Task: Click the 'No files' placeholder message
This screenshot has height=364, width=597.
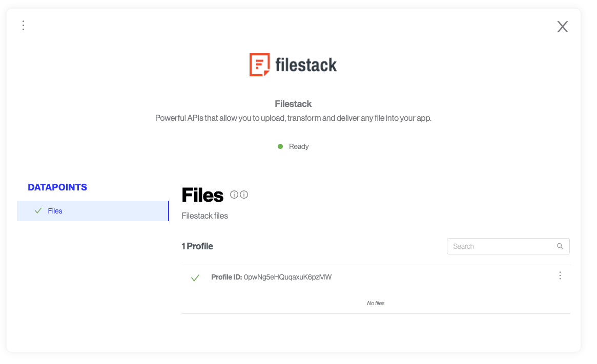Action: (376, 303)
